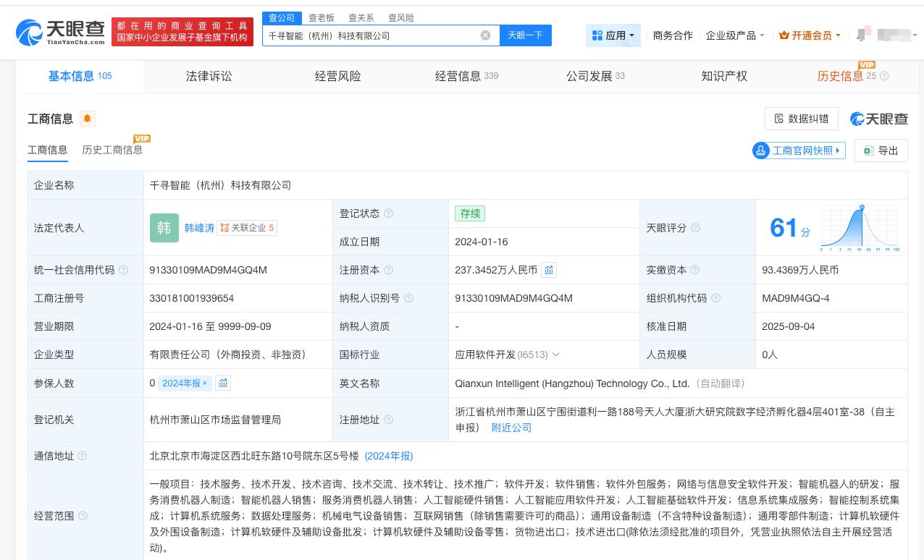Open the registered capital history chart icon
Viewport: 924px width, 560px height.
[549, 270]
